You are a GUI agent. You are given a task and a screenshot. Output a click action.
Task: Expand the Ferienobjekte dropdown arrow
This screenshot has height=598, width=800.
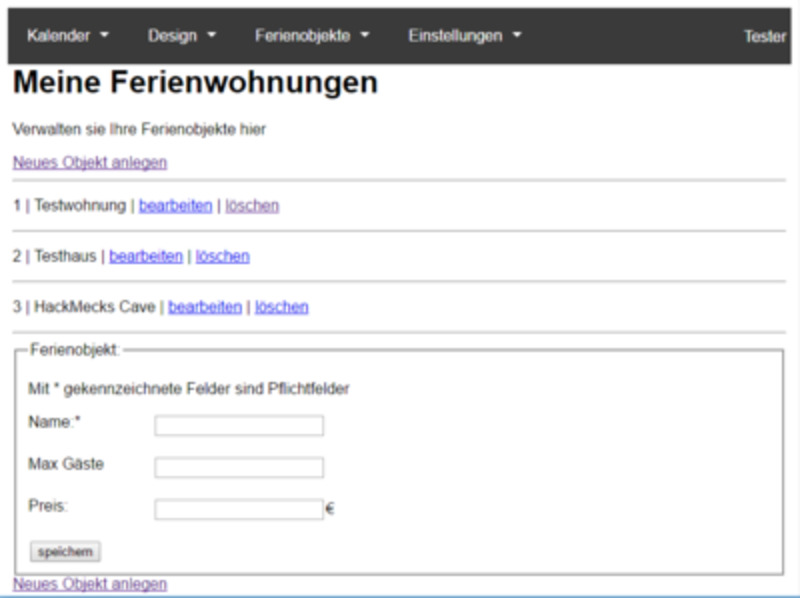click(364, 36)
